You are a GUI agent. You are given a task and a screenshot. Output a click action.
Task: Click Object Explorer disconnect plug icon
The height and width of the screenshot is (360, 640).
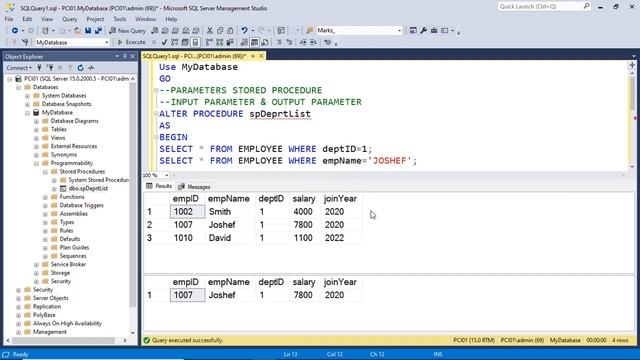click(x=50, y=68)
